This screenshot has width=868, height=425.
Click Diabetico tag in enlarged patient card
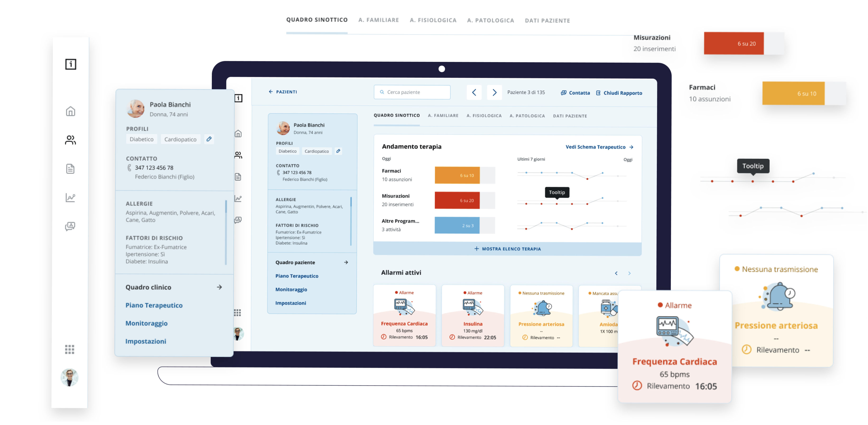pos(142,139)
